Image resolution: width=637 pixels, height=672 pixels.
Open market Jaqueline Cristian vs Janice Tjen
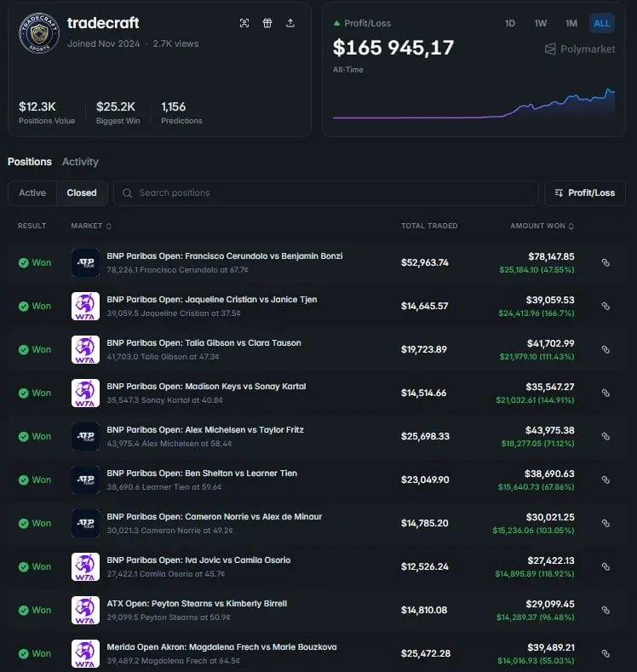pyautogui.click(x=211, y=300)
